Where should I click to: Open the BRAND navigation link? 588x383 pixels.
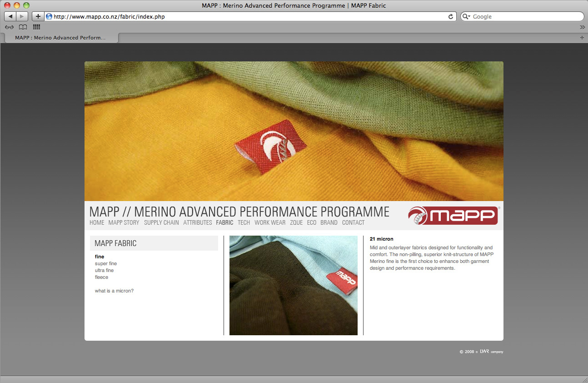pos(329,222)
